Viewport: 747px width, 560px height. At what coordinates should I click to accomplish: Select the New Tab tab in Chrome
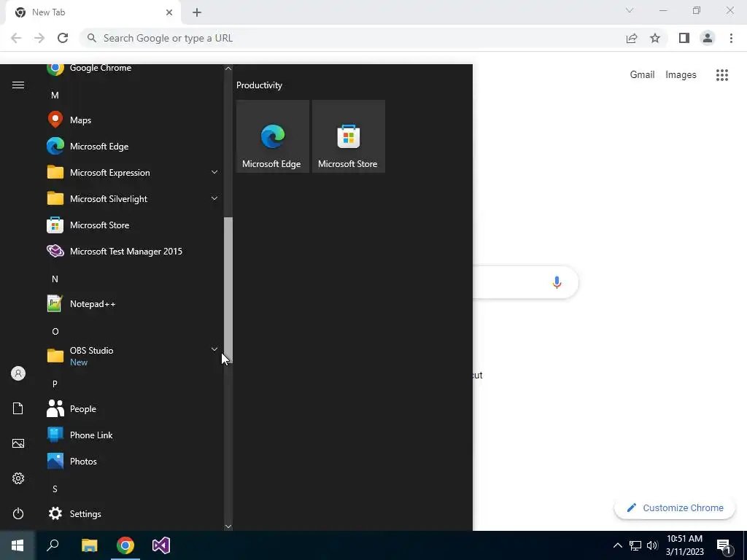point(93,12)
